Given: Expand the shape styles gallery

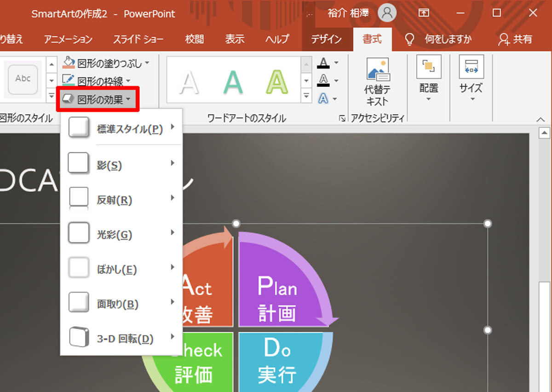Looking at the screenshot, I should (x=52, y=96).
